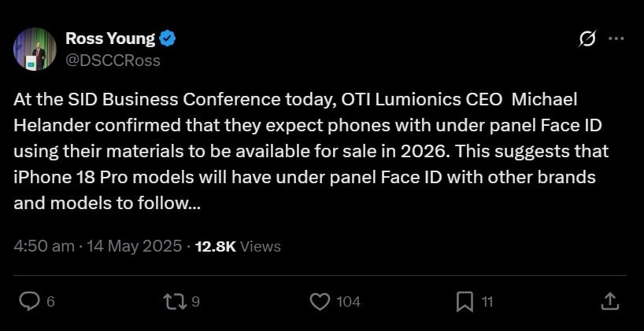The height and width of the screenshot is (331, 644).
Task: Click the repost count of 9
Action: [195, 302]
